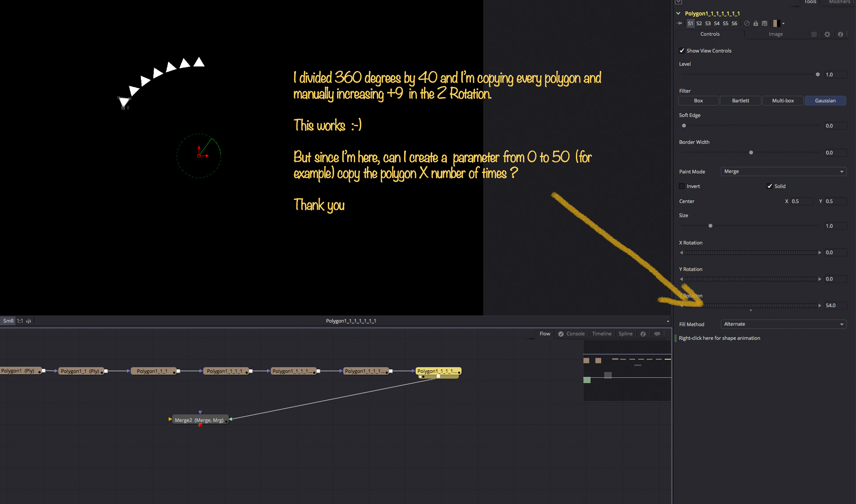
Task: Click the floppy-disk save settings icon
Action: (765, 23)
